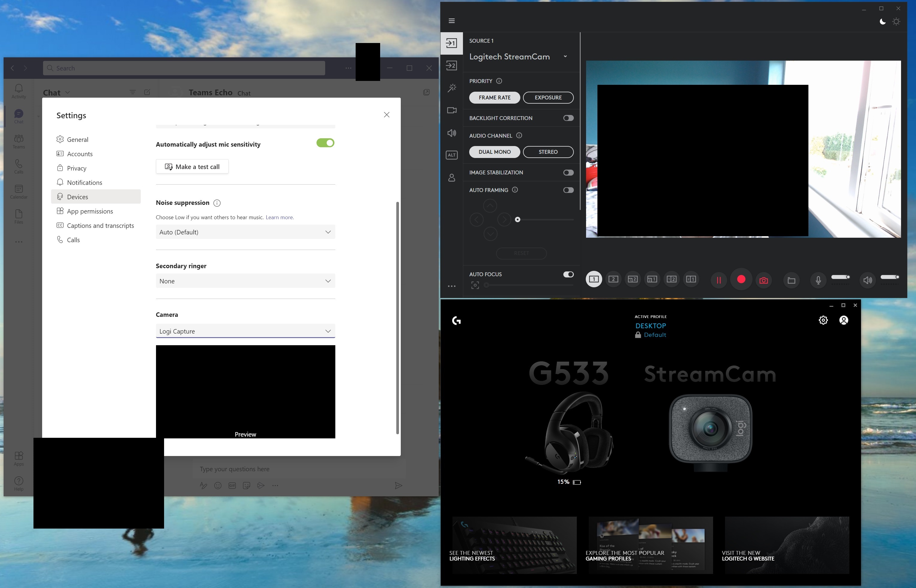Open Calls settings in Teams Settings
Viewport: 916px width, 588px height.
96,240
